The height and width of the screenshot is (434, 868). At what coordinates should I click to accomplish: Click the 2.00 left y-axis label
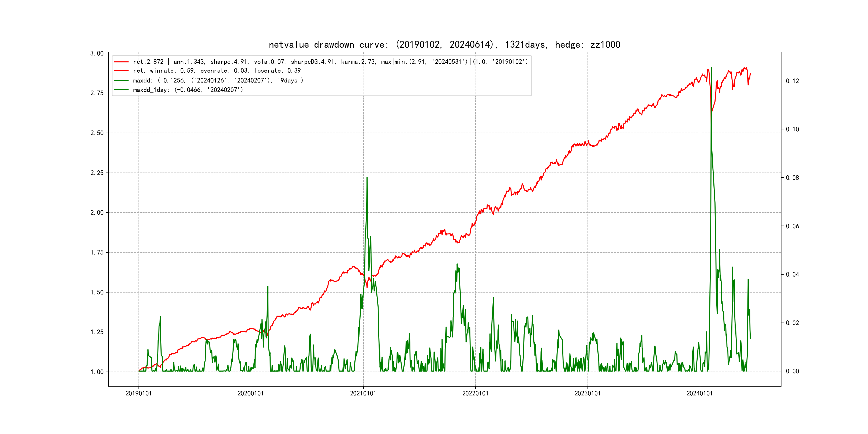(x=97, y=213)
